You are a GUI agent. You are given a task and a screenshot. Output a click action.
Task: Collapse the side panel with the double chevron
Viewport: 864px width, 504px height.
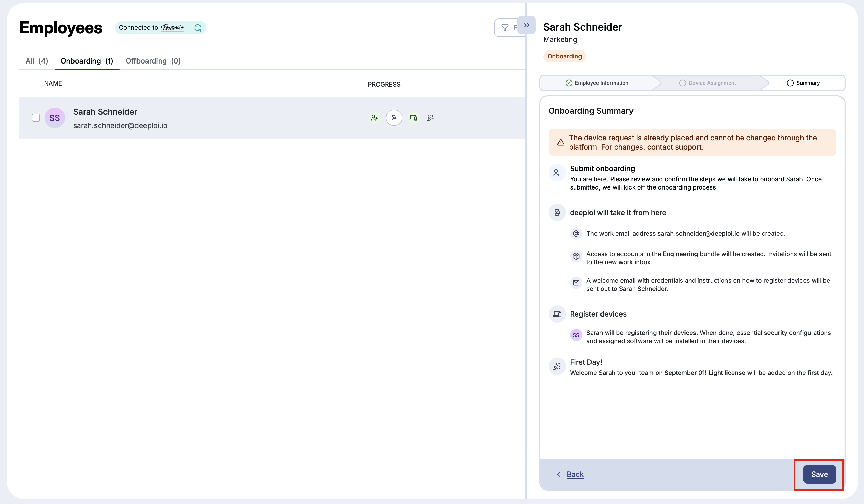coord(527,25)
